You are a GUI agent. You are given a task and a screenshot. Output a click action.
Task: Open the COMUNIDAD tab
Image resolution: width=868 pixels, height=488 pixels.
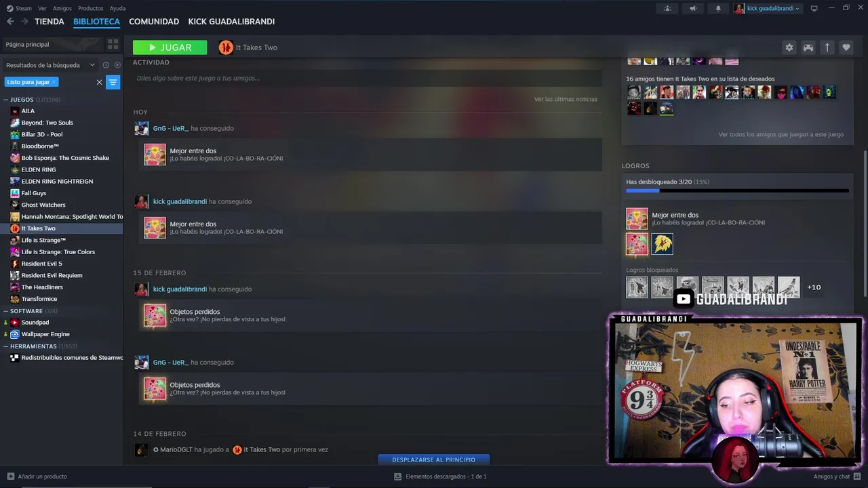click(x=154, y=22)
